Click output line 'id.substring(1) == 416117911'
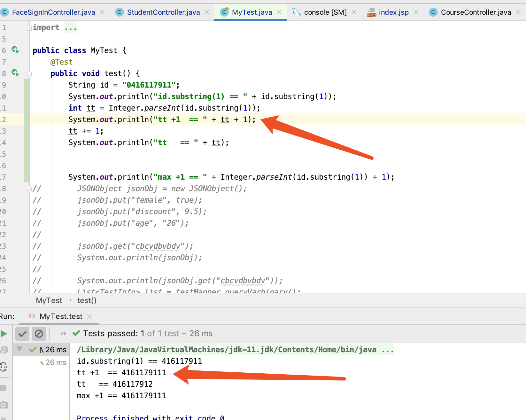This screenshot has width=526, height=420. [x=139, y=361]
